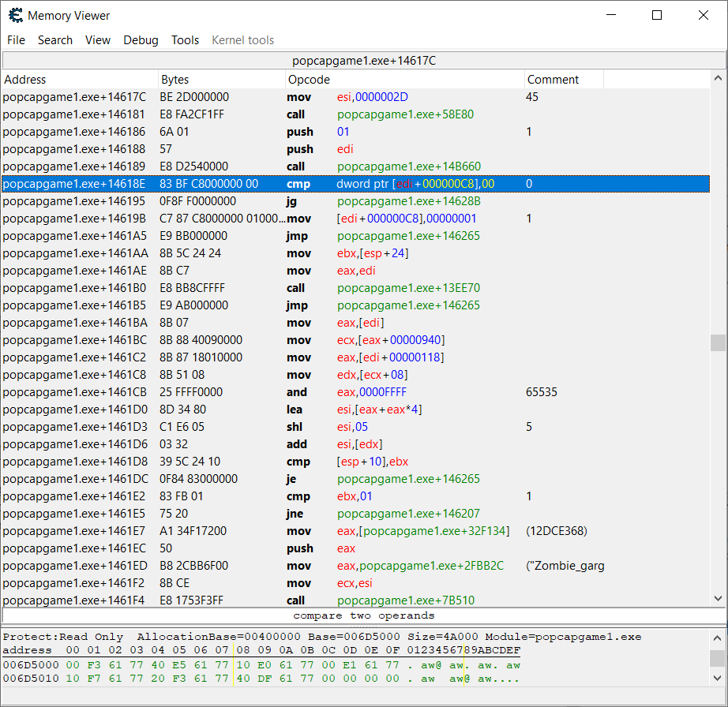The width and height of the screenshot is (728, 707).
Task: Select row popcapgame1.exe+1461A5 jmp
Action: point(355,236)
